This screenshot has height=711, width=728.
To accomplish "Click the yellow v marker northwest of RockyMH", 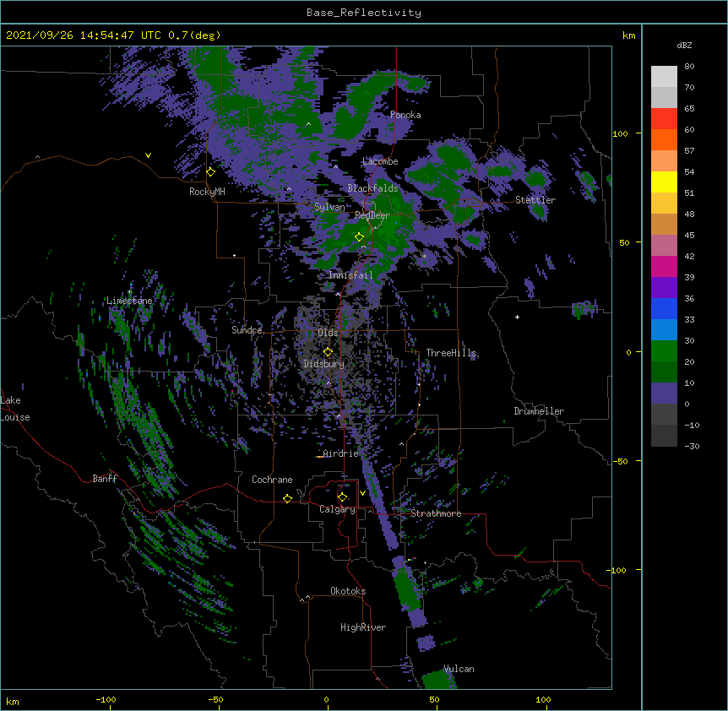I will [148, 155].
